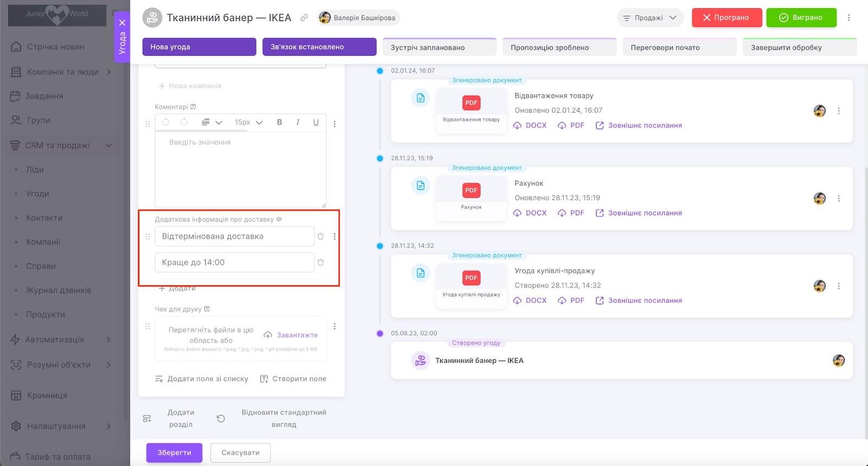Click the Нова компанія link
This screenshot has width=868, height=466.
pos(189,86)
